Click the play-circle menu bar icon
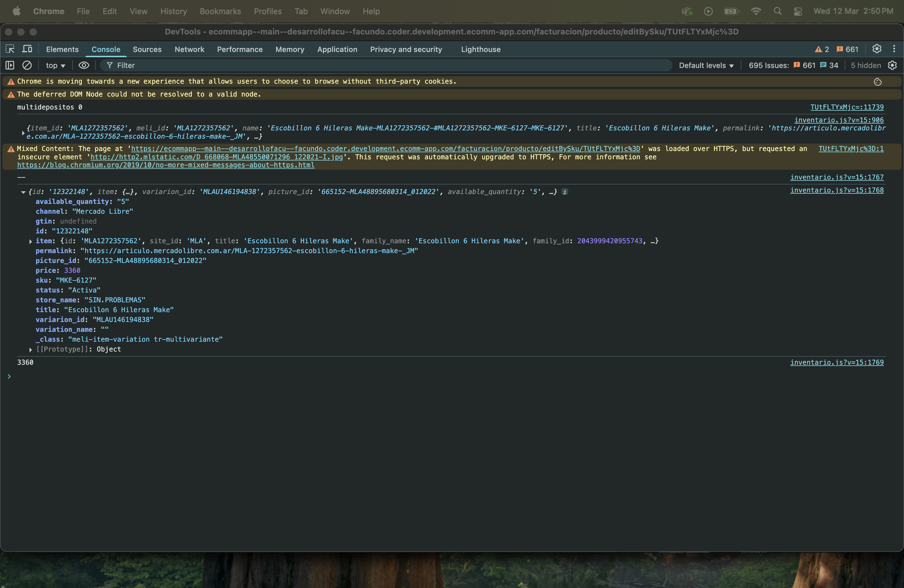This screenshot has width=904, height=588. click(708, 11)
